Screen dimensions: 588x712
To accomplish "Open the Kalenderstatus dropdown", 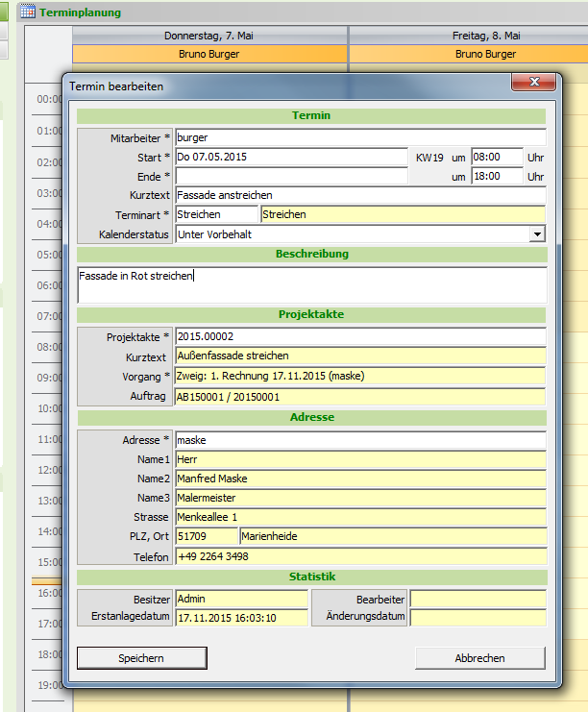I will pyautogui.click(x=537, y=233).
